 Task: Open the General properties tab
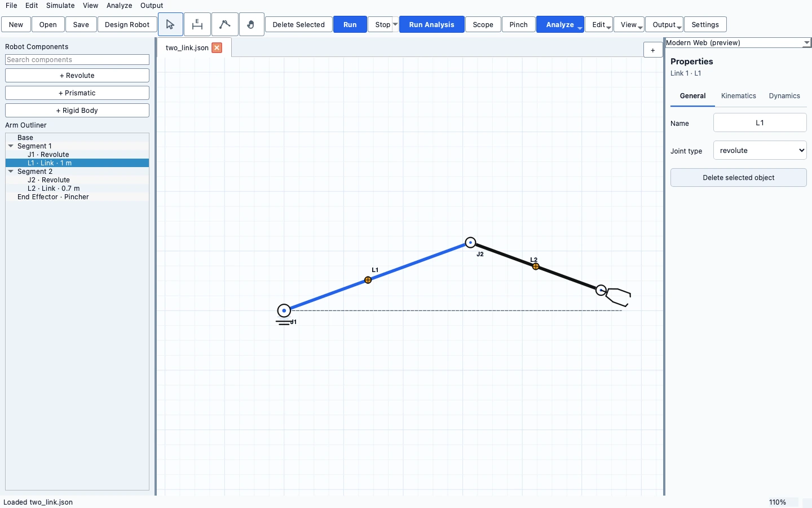692,96
